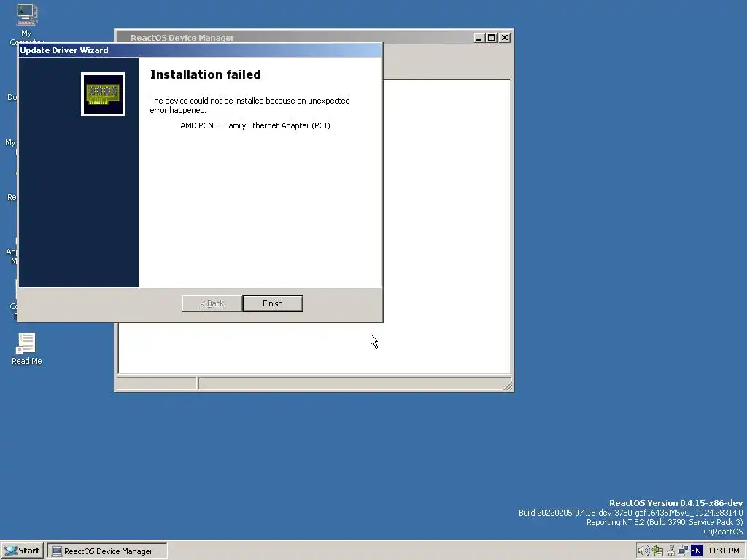Screen dimensions: 747x560
Task: Close the ReactOS Device Manager window
Action: 505,38
